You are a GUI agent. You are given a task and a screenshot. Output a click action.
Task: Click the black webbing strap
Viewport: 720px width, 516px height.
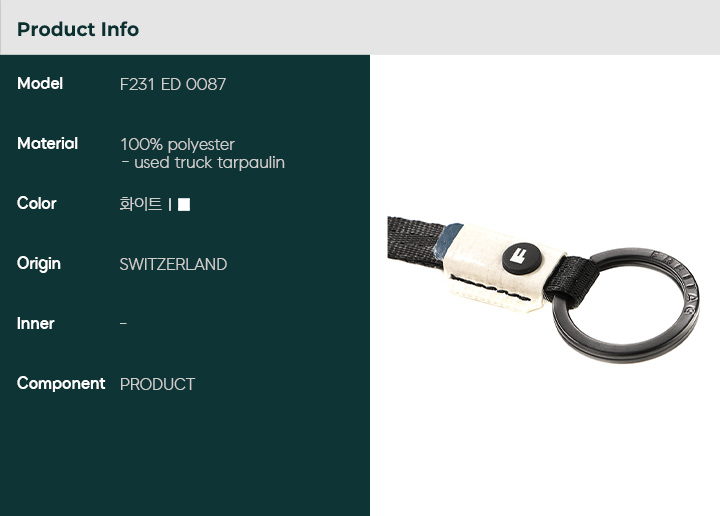tap(415, 242)
